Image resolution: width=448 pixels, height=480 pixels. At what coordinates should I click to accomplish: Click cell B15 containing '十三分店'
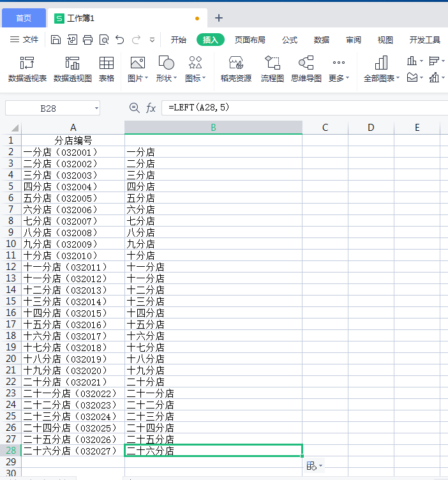pos(213,301)
